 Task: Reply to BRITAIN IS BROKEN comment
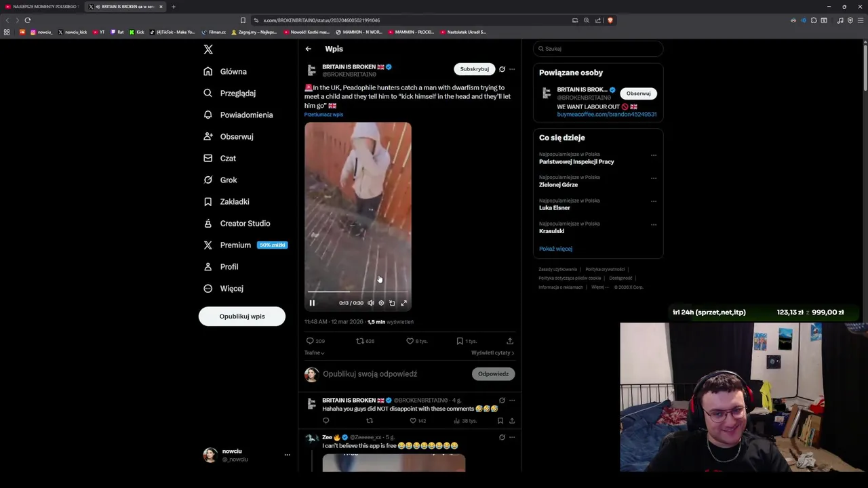tap(325, 421)
